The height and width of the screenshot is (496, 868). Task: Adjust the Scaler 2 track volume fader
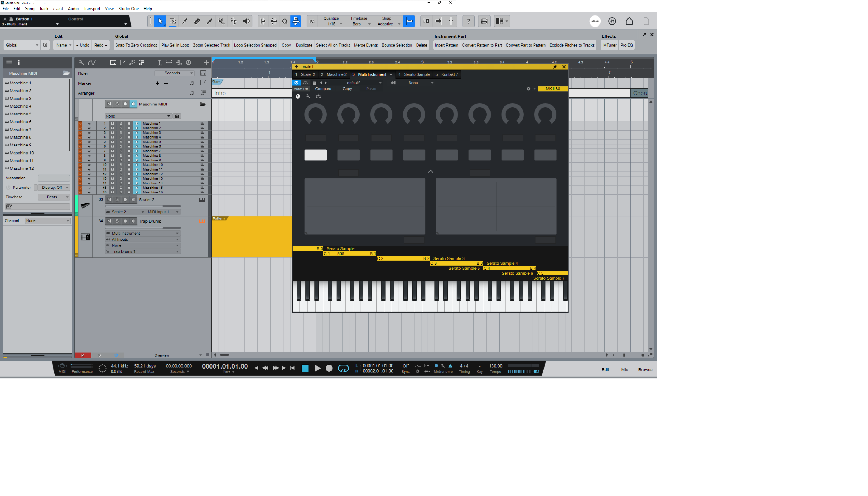tap(143, 206)
